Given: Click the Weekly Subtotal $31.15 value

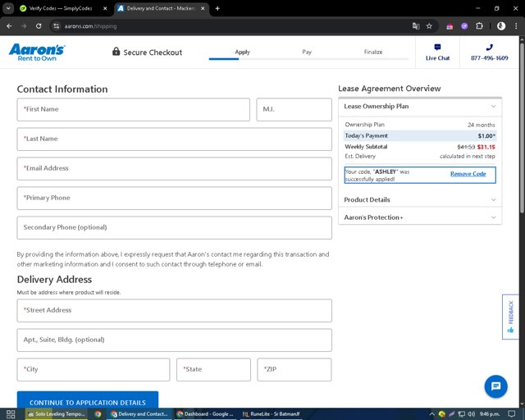Looking at the screenshot, I should point(486,147).
